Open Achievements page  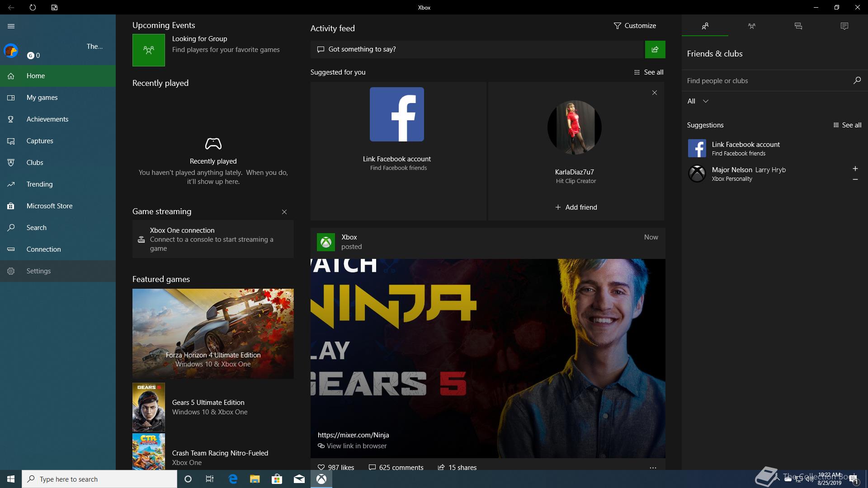point(58,119)
